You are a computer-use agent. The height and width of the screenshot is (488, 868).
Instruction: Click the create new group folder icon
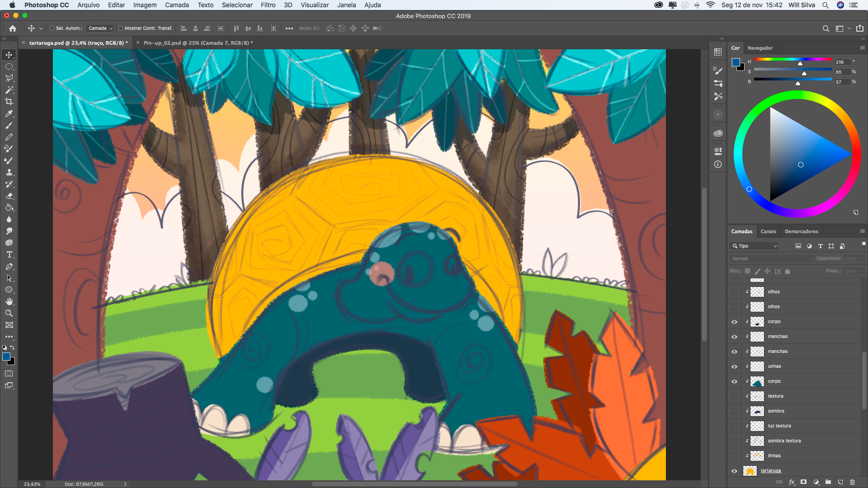(x=828, y=482)
